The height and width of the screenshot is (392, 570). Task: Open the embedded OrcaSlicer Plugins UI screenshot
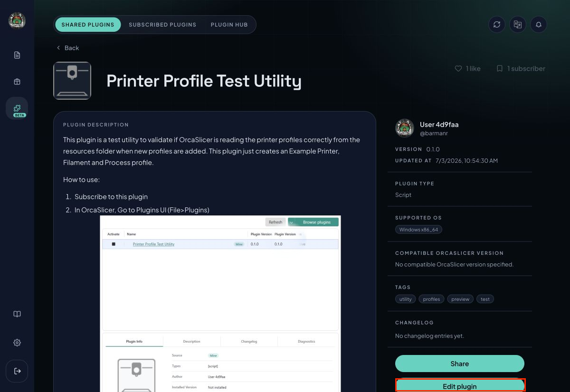click(220, 304)
